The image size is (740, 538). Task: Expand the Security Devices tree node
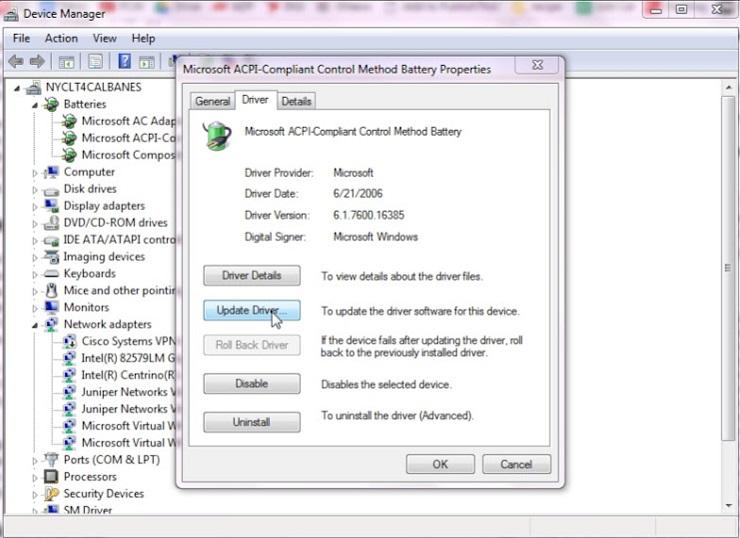point(34,495)
